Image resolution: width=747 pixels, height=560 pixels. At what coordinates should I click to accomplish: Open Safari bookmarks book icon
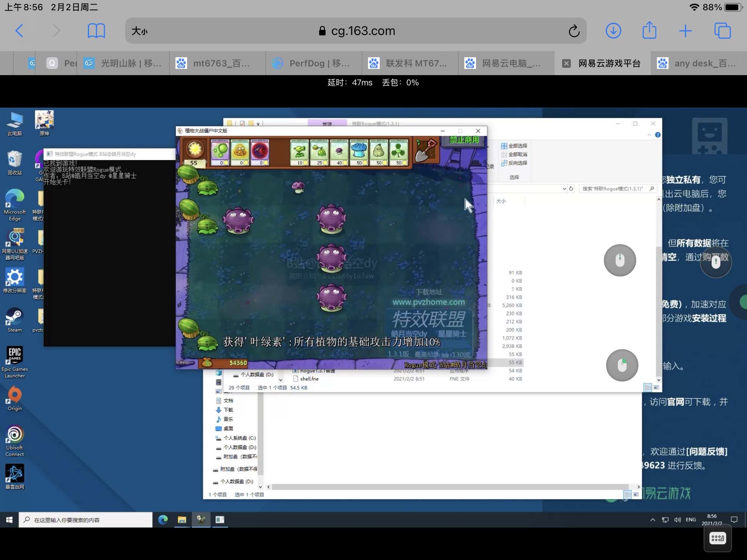pyautogui.click(x=96, y=31)
